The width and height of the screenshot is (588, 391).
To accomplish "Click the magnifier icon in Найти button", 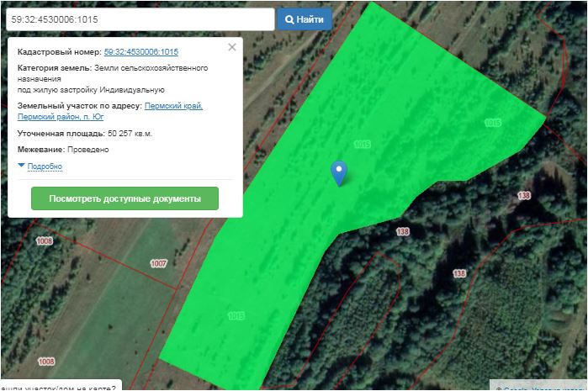I will (289, 18).
